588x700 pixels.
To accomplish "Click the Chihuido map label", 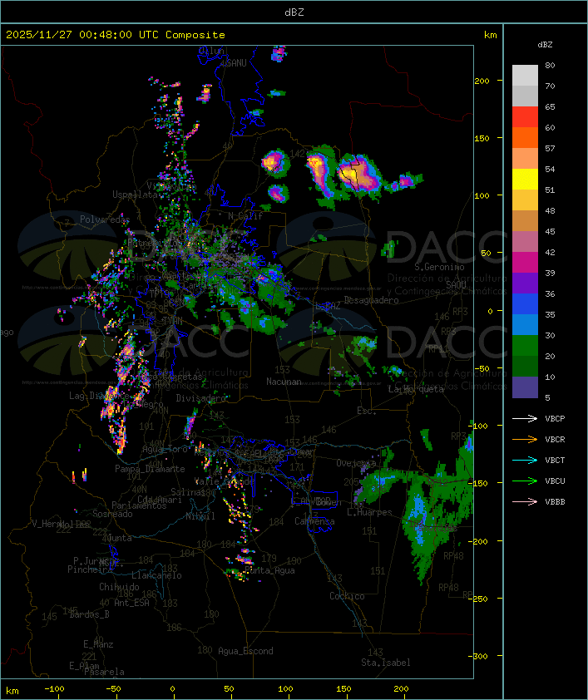I will click(x=119, y=587).
